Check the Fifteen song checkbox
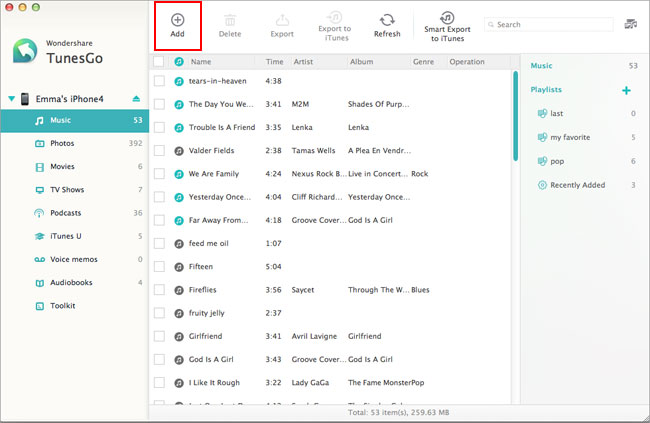Image resolution: width=650 pixels, height=423 pixels. (x=159, y=267)
